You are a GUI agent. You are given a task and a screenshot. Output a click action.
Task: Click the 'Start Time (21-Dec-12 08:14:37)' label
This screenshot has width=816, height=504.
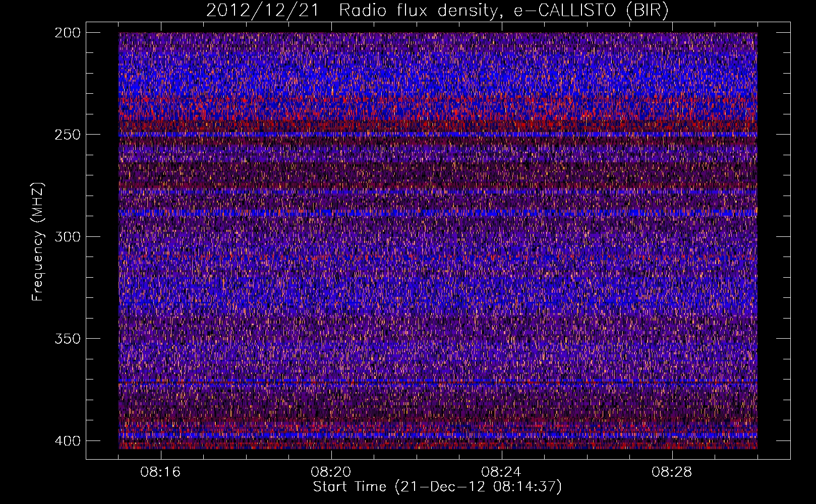coord(437,487)
